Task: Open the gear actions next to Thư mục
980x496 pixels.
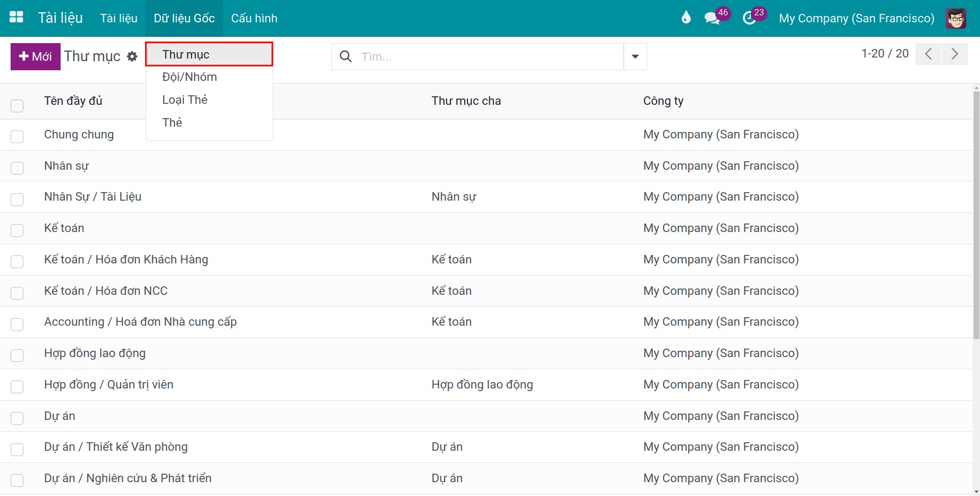Action: coord(132,56)
